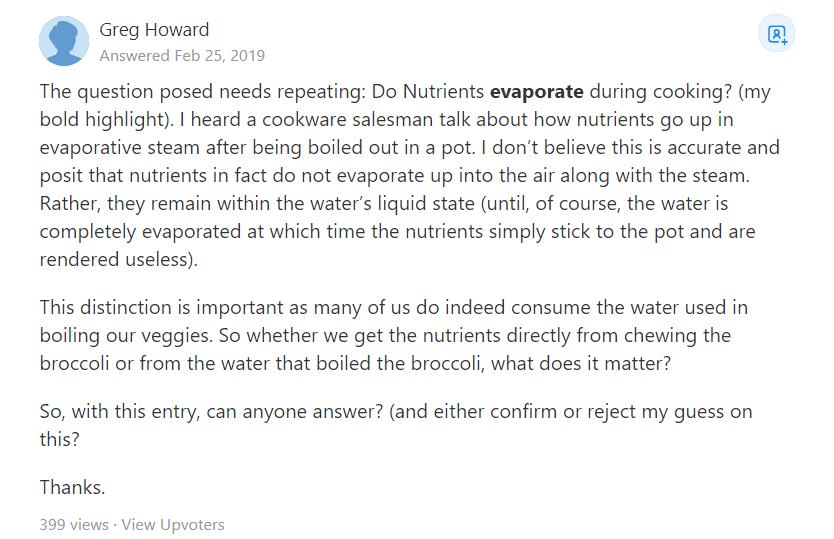The width and height of the screenshot is (834, 539).
Task: Click the word posit in first paragraph
Action: click(61, 175)
